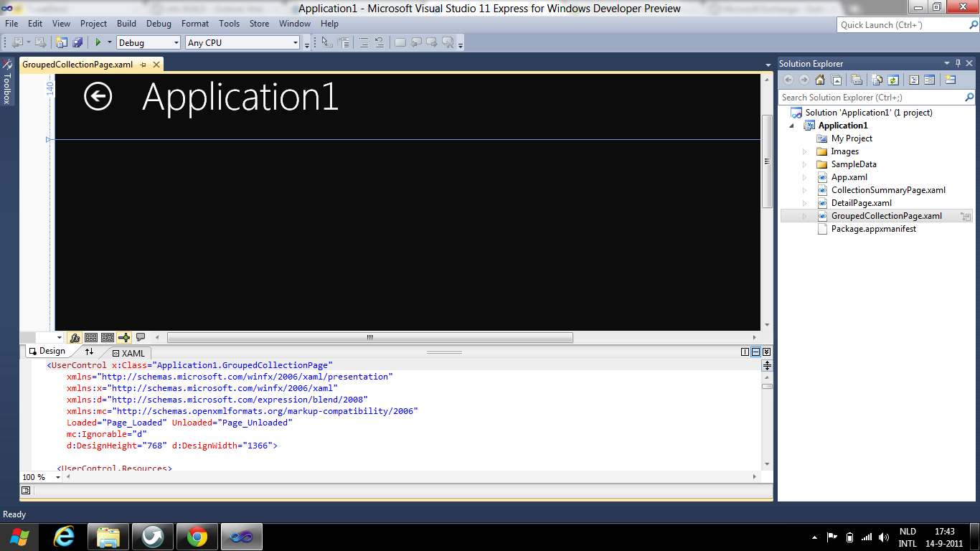Close the GroupedCollectionPage.xaml tab

click(156, 65)
